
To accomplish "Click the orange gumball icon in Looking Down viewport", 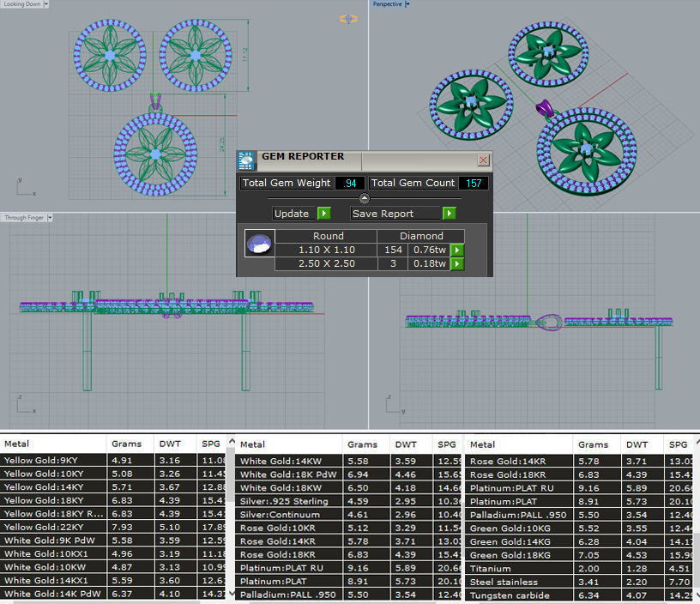I will (x=348, y=19).
